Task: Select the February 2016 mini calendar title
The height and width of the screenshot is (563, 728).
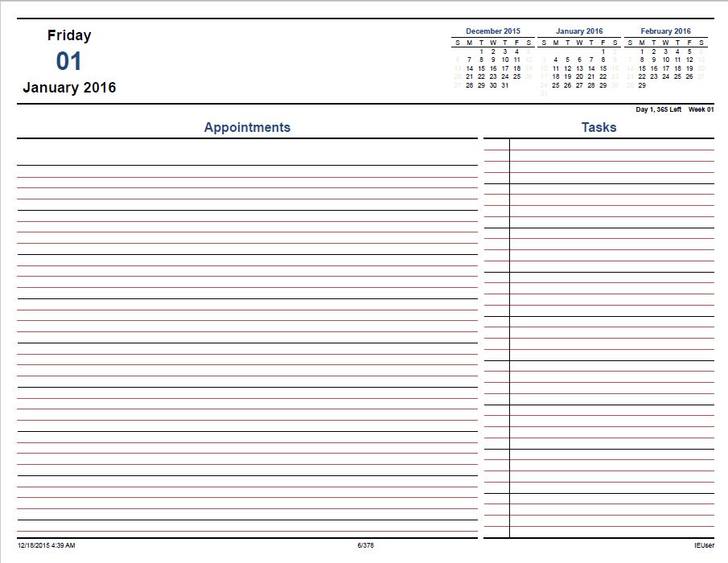Action: [665, 31]
